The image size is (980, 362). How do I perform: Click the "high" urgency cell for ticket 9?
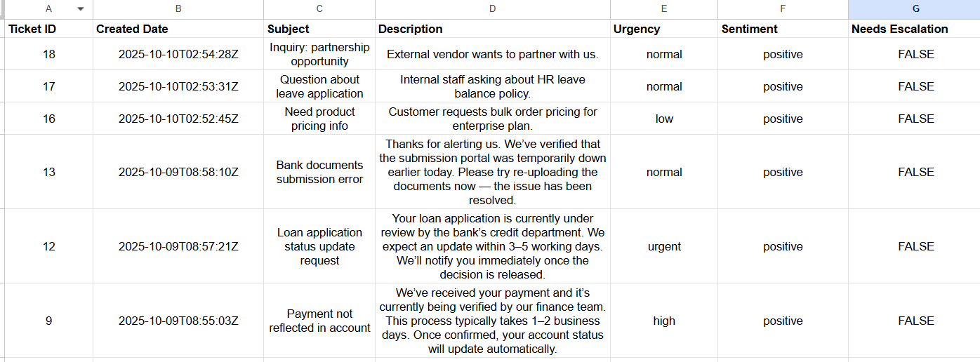pyautogui.click(x=663, y=321)
